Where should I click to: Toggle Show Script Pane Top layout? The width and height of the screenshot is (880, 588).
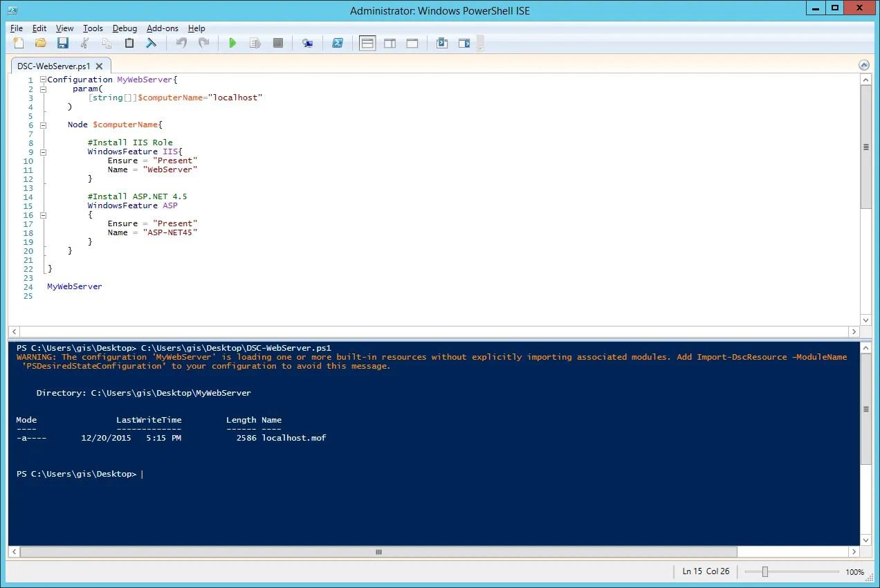(367, 43)
